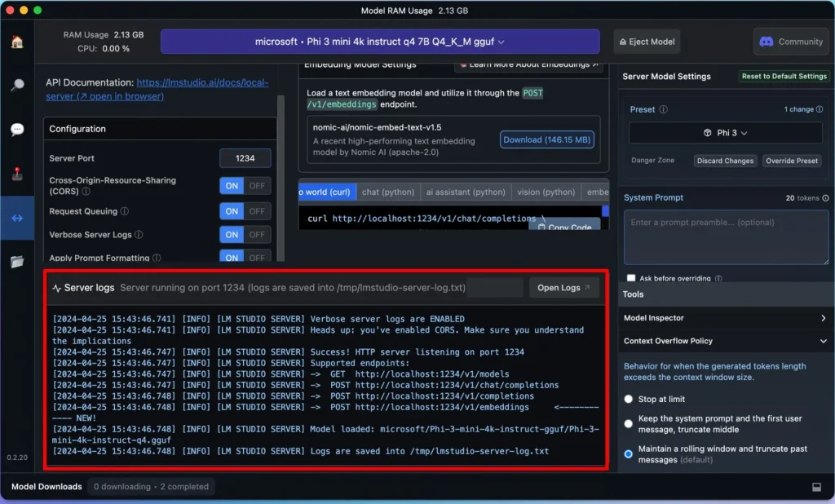Screen dimensions: 835x504
Task: Open the Search magnifier icon in sidebar
Action: pos(17,85)
